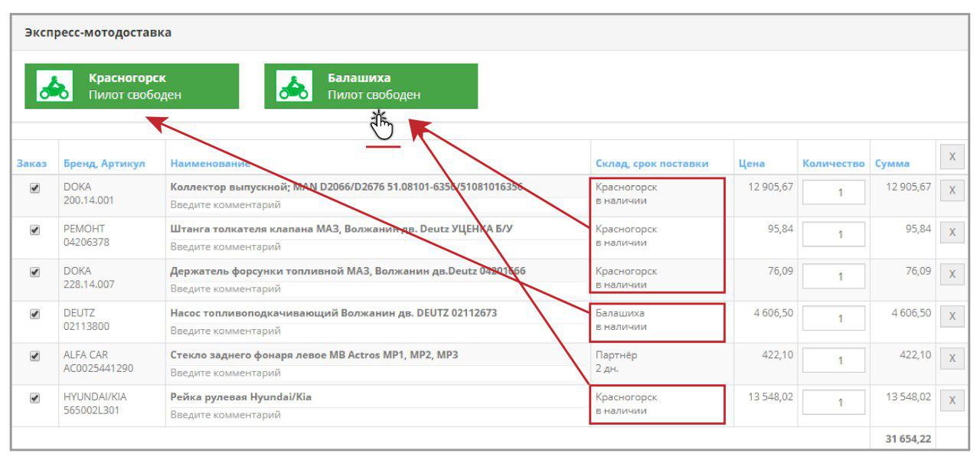Remove the ALFA CAR row with X

pyautogui.click(x=952, y=358)
